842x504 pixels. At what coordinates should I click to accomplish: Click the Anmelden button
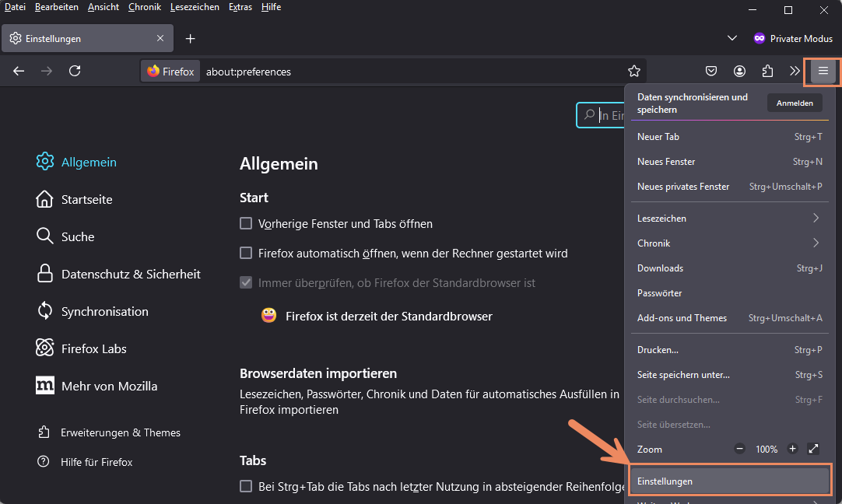(x=795, y=103)
